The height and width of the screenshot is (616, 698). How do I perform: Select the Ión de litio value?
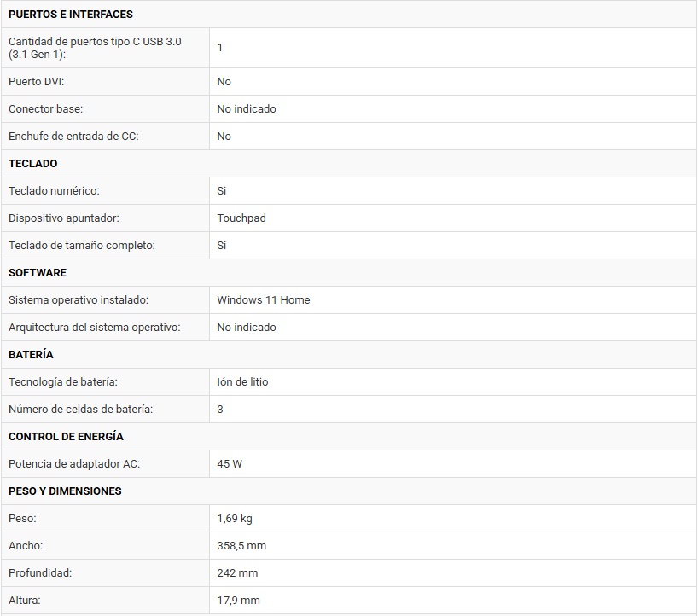pyautogui.click(x=242, y=382)
